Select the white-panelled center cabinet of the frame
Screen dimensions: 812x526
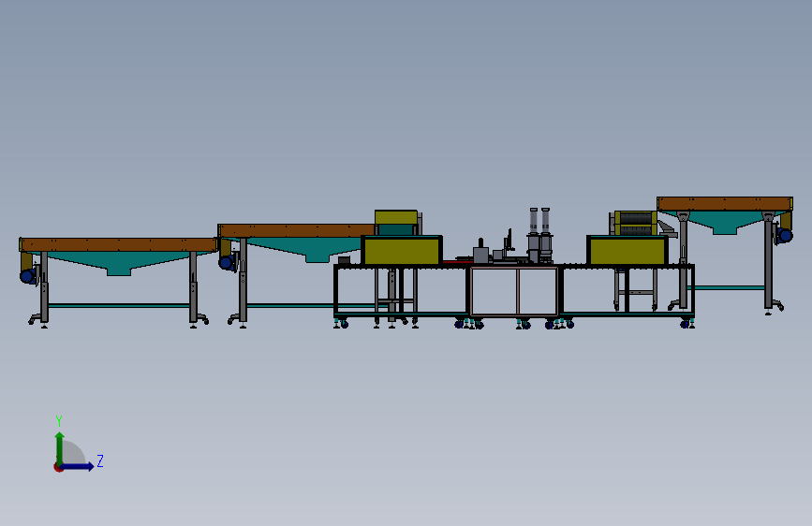click(514, 291)
